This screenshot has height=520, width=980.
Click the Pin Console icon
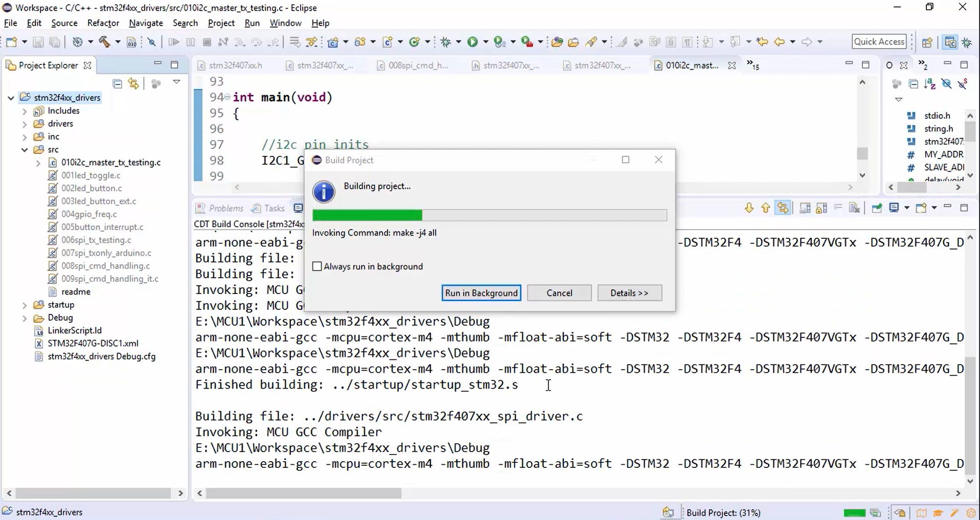(877, 208)
